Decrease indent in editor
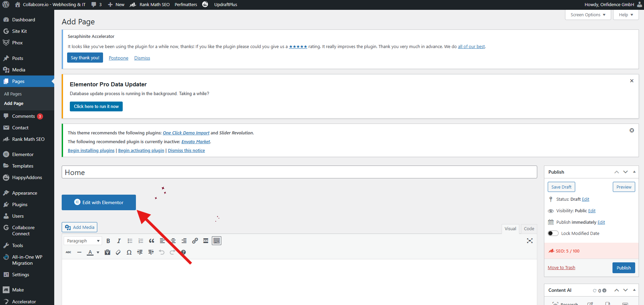Screen dimensions: 644x305 tap(140, 253)
